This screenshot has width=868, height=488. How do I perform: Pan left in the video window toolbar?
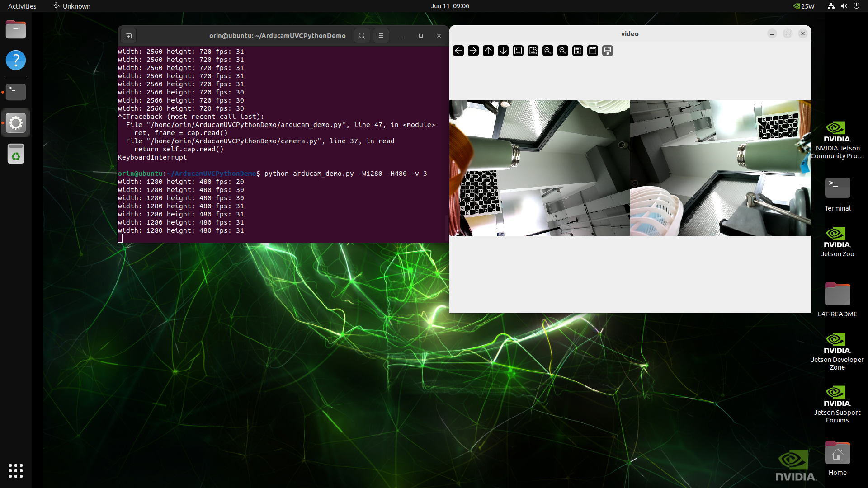[x=458, y=51]
